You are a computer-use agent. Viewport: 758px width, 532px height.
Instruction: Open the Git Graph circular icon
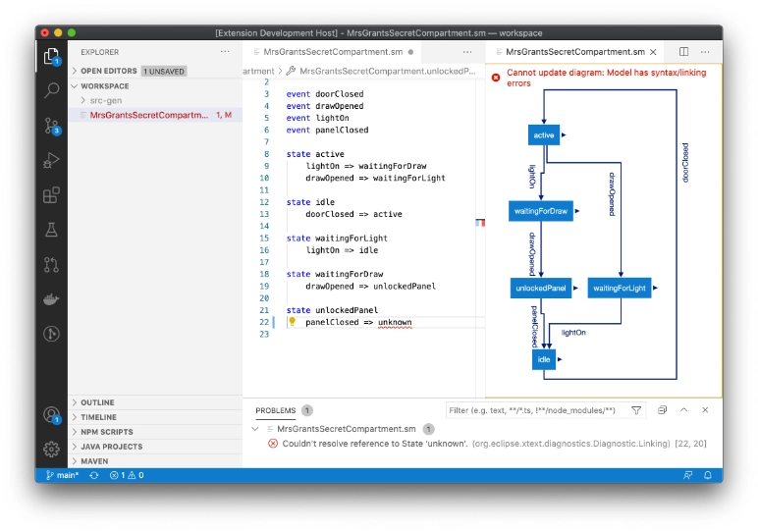[x=51, y=334]
